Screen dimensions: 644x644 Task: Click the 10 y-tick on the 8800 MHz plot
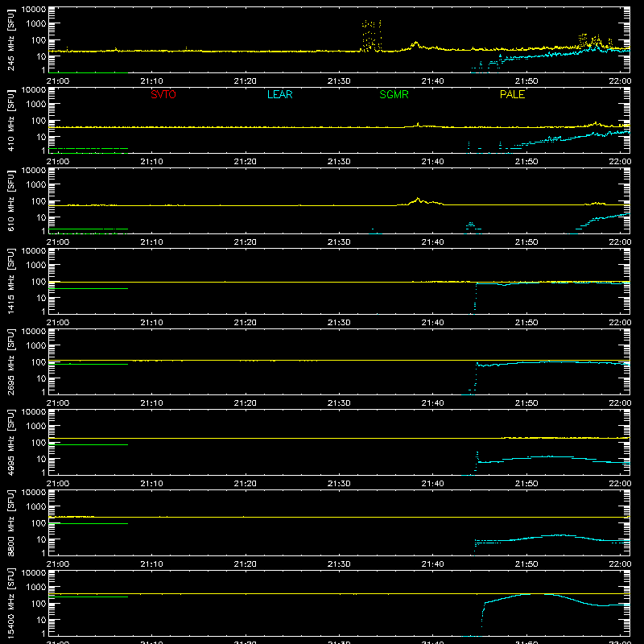(x=41, y=539)
